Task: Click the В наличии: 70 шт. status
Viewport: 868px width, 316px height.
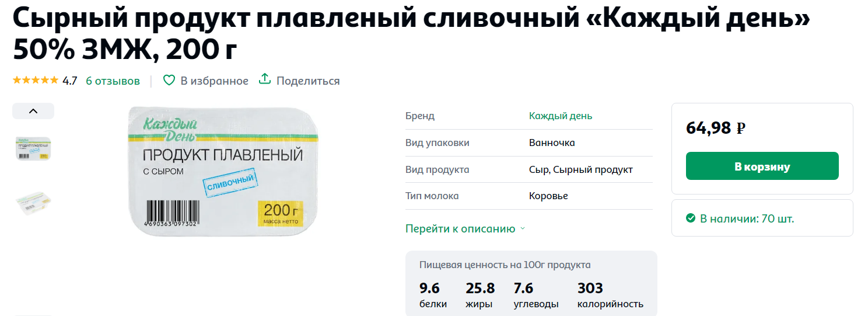Action: (747, 218)
